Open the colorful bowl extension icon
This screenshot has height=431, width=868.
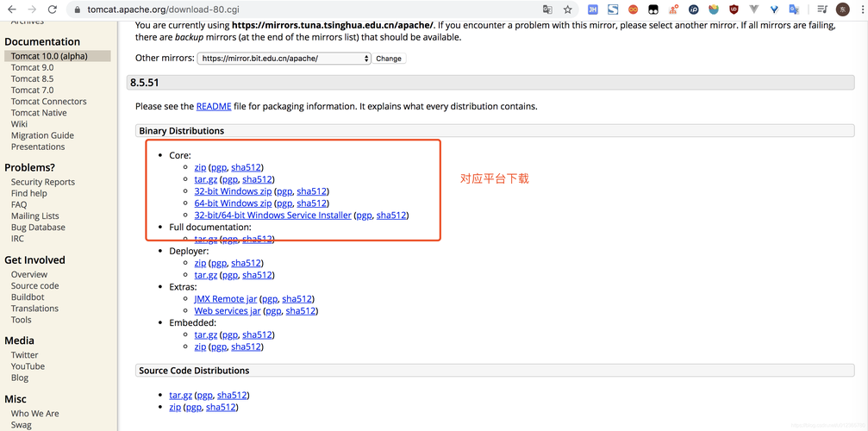pyautogui.click(x=714, y=9)
